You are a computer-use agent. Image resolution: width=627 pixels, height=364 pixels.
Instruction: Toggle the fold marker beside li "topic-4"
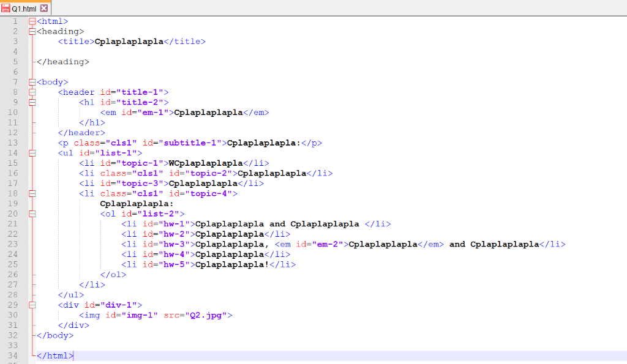(x=32, y=193)
